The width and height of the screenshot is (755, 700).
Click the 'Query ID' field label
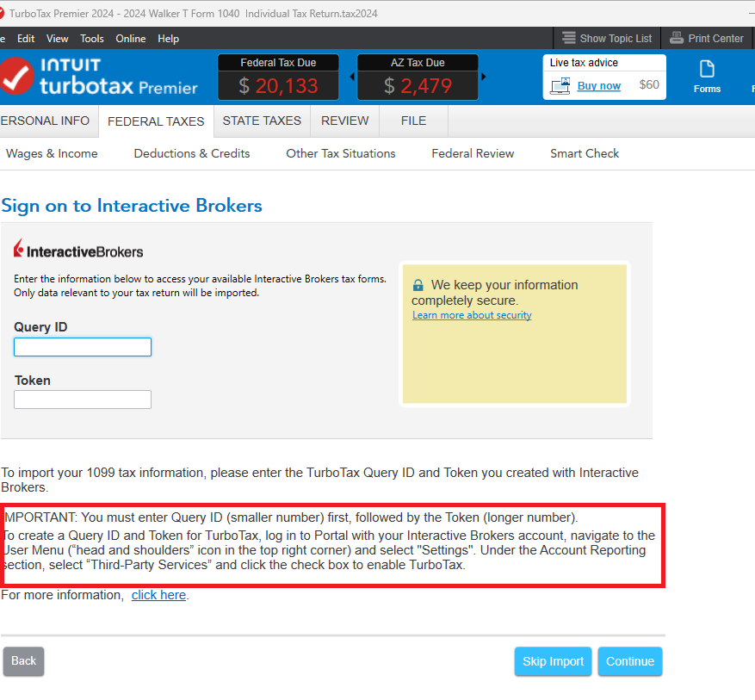point(40,327)
